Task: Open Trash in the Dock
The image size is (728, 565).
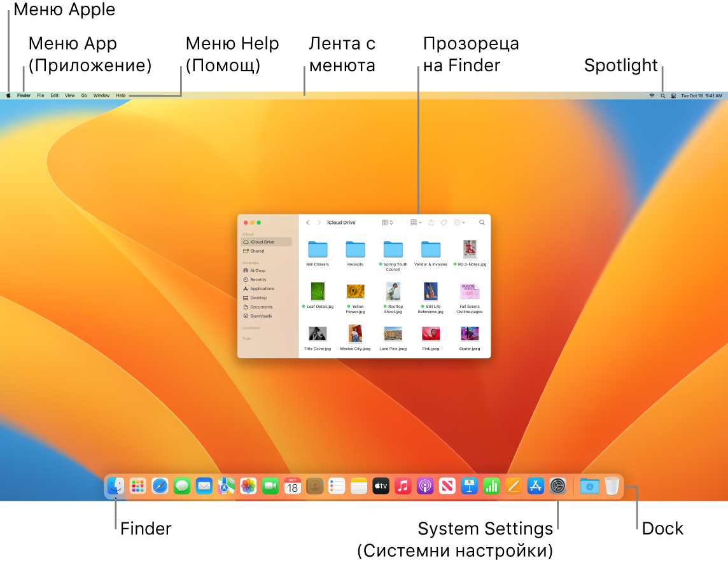Action: coord(612,486)
